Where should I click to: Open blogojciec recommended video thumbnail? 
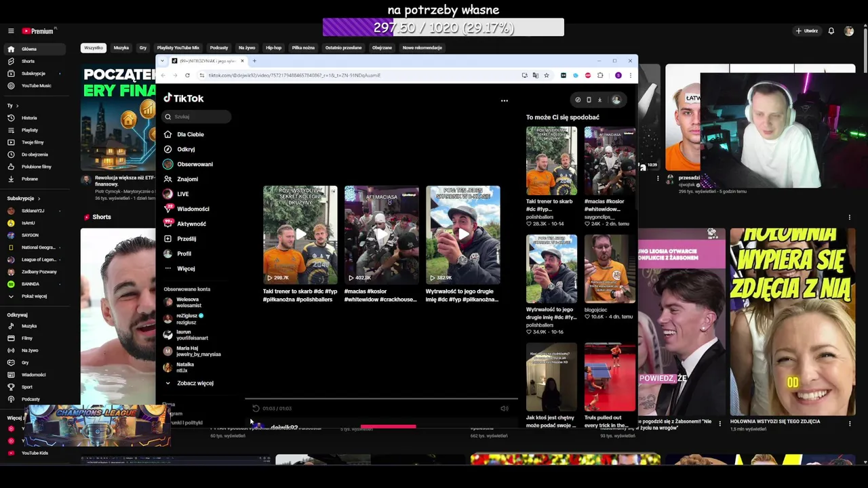point(610,269)
